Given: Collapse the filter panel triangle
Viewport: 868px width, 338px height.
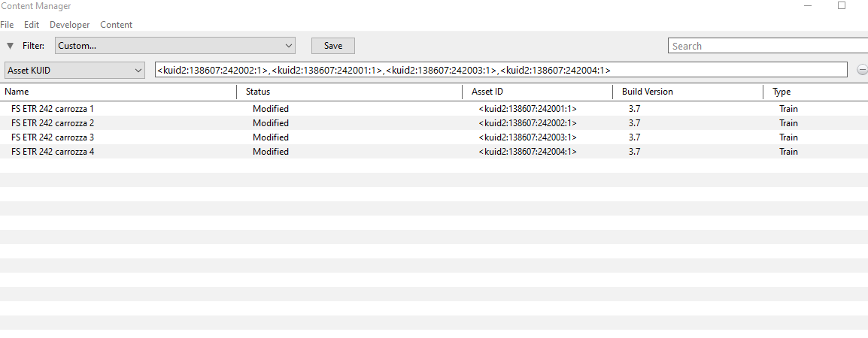Looking at the screenshot, I should click(x=10, y=46).
